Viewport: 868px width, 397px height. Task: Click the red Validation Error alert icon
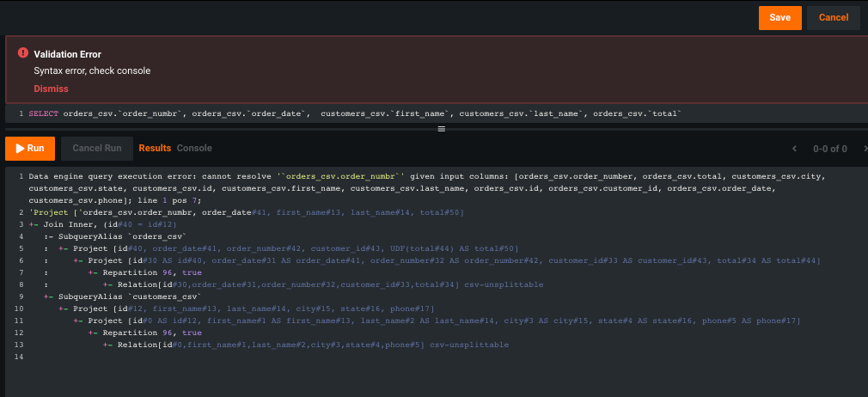pos(22,53)
